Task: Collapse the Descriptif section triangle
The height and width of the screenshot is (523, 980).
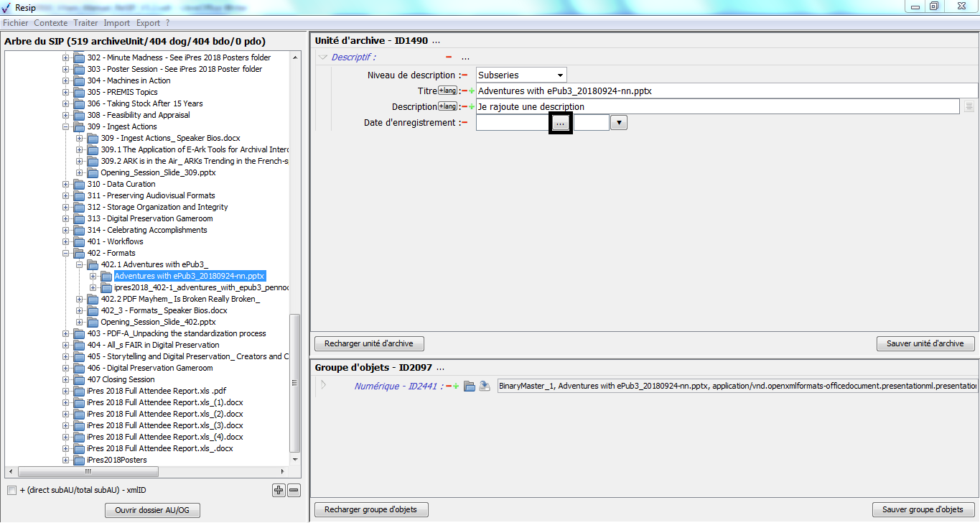Action: [x=322, y=57]
